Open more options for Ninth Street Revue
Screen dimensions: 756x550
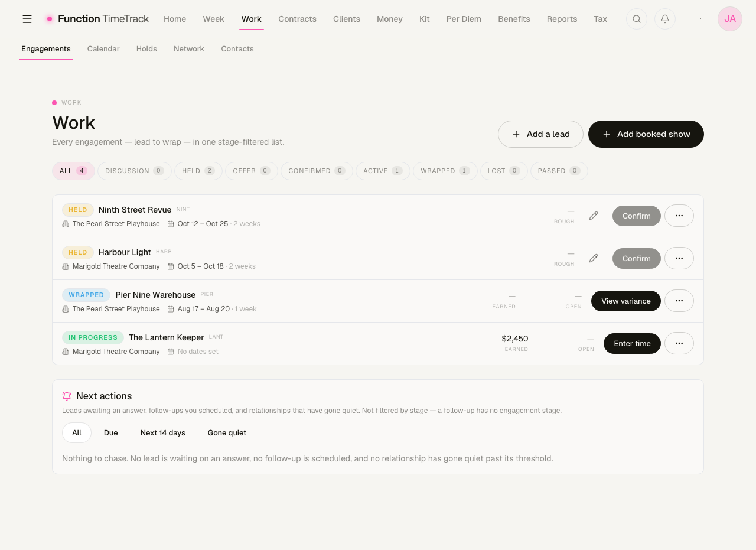tap(679, 216)
